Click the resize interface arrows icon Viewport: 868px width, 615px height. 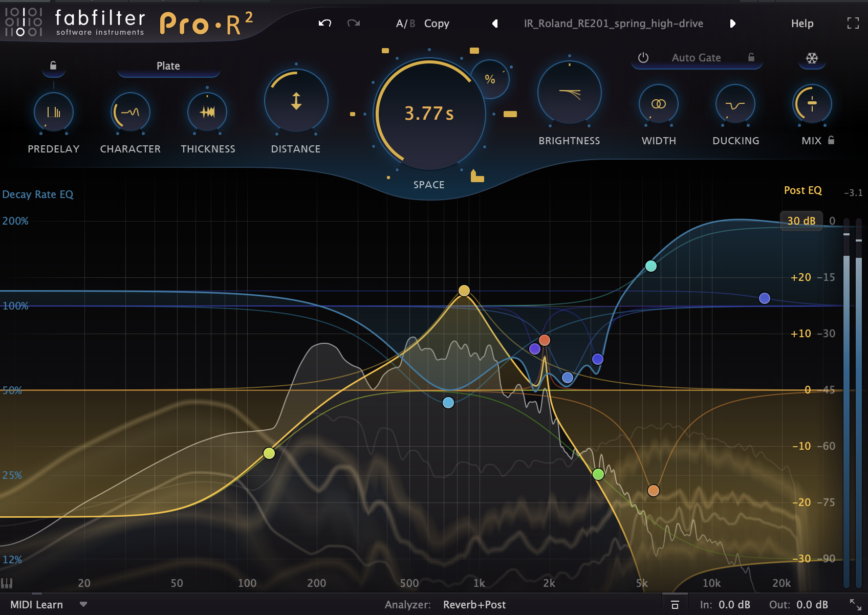[856, 605]
